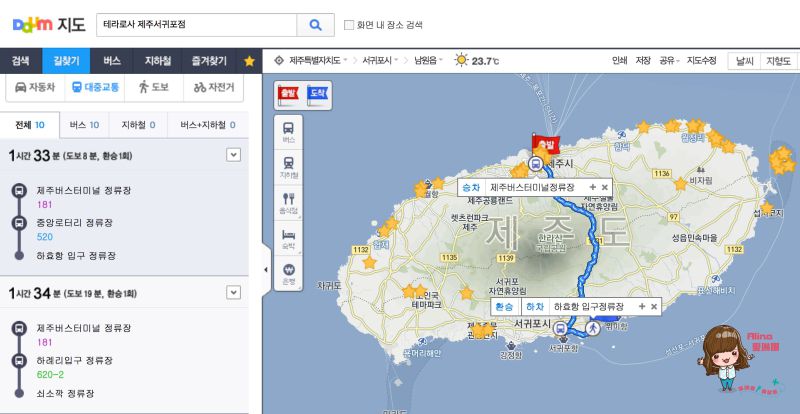800x414 pixels.
Task: Click the 승차 label in the map popup
Action: pyautogui.click(x=470, y=187)
